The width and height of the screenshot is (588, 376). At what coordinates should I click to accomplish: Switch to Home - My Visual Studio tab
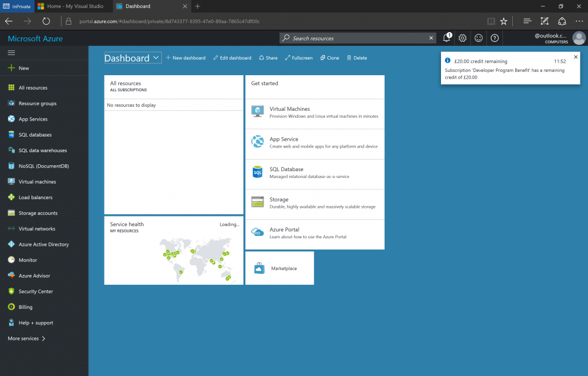click(x=73, y=6)
